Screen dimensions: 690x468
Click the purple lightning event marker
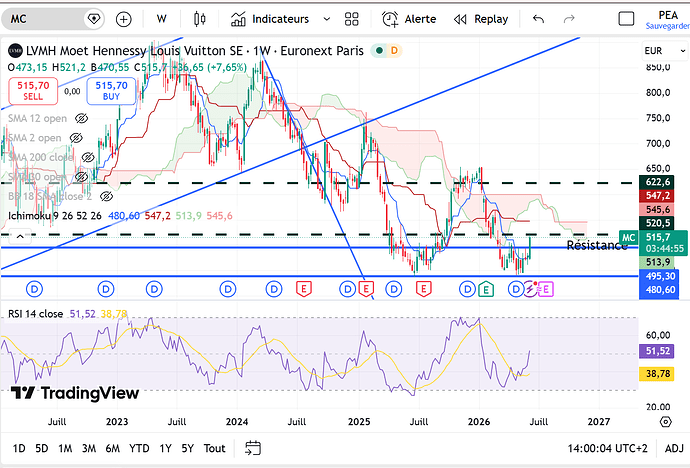point(530,289)
